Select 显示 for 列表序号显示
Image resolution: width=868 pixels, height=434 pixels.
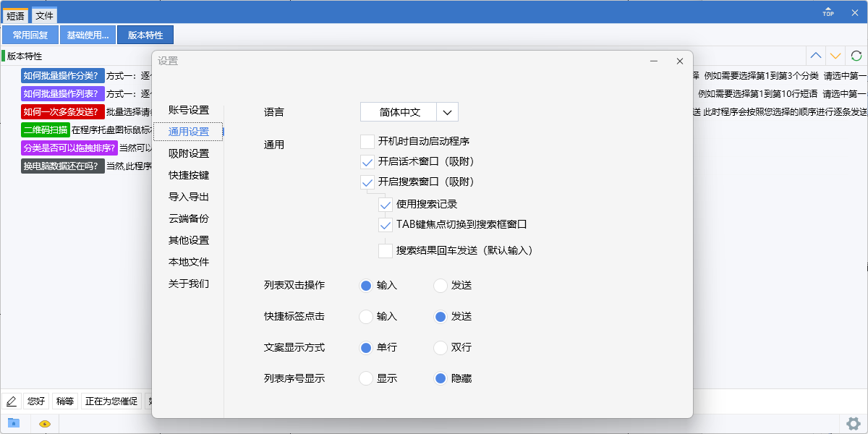tap(365, 378)
